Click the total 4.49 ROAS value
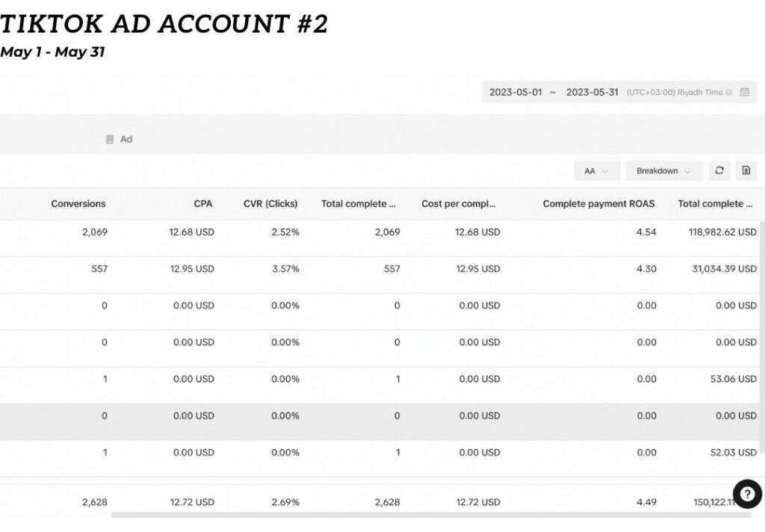This screenshot has height=532, width=765. [x=646, y=502]
